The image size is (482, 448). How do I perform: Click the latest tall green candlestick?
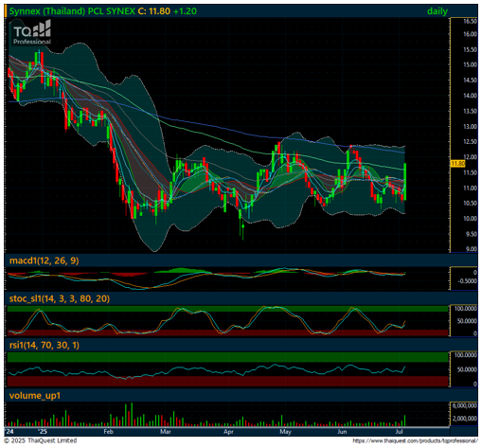click(404, 182)
